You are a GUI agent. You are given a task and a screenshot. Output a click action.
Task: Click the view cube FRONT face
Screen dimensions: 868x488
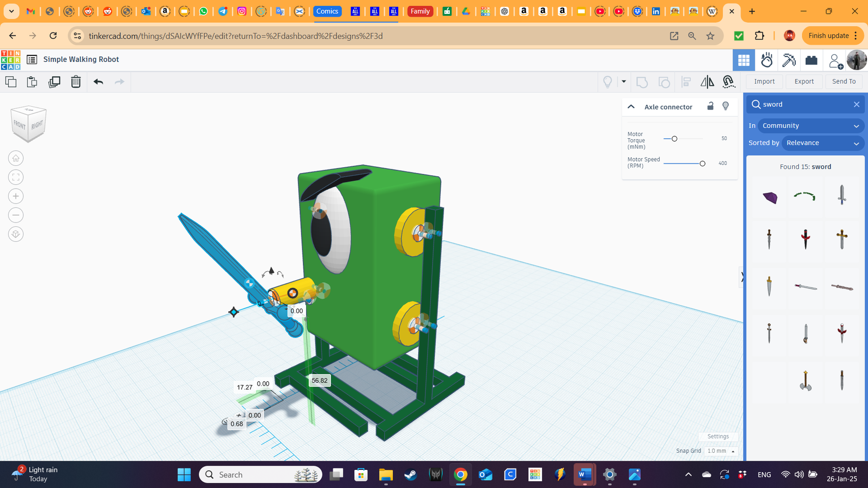(x=20, y=125)
